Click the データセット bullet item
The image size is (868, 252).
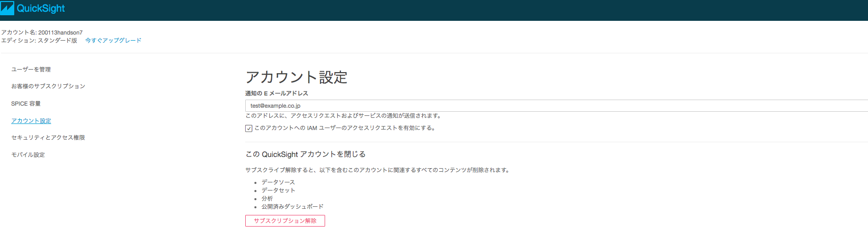(278, 191)
